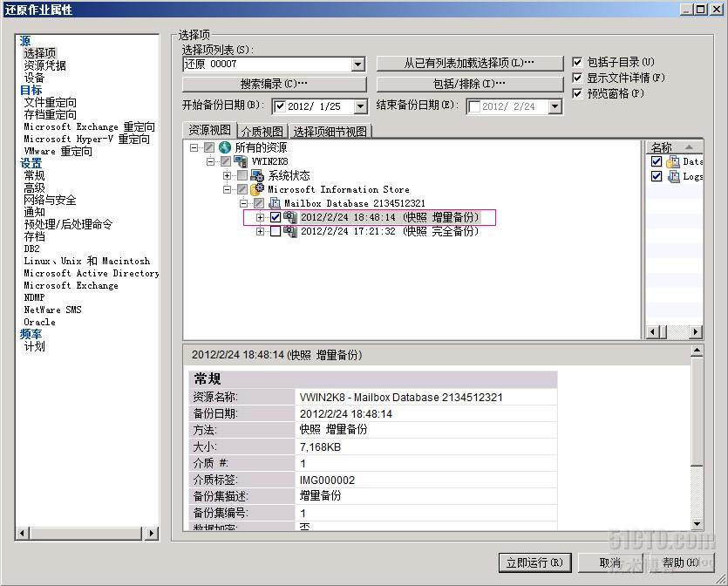Open 设备 settings in the left pane
This screenshot has width=728, height=586.
pos(34,78)
